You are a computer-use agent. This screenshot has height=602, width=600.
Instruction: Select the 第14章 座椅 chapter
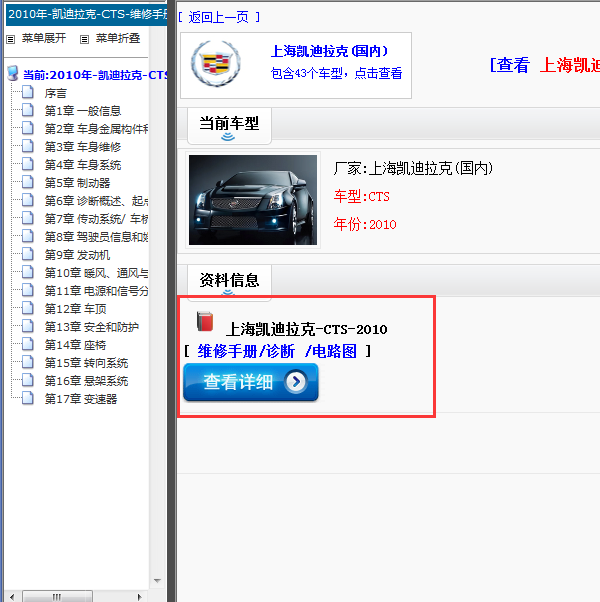pos(76,345)
